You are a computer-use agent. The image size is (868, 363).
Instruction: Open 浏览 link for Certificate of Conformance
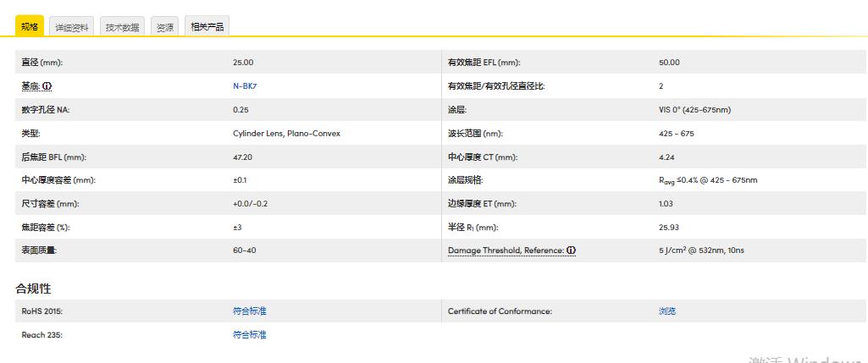[667, 311]
